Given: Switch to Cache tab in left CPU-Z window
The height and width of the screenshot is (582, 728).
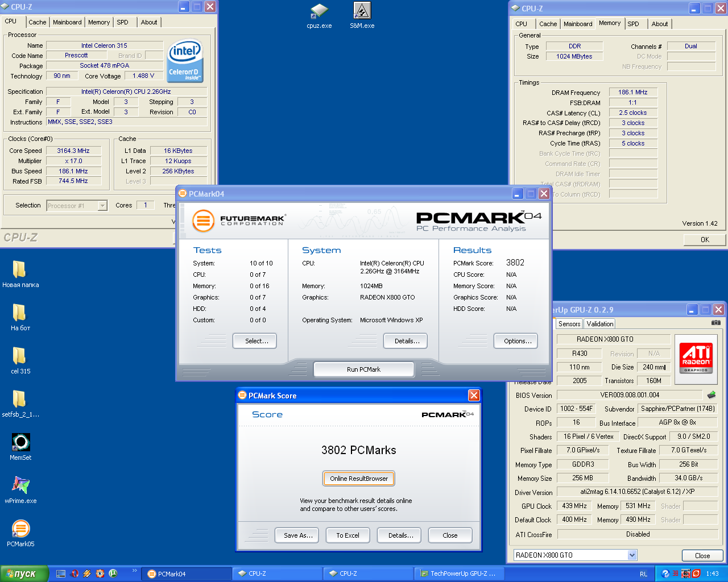Looking at the screenshot, I should coord(38,22).
